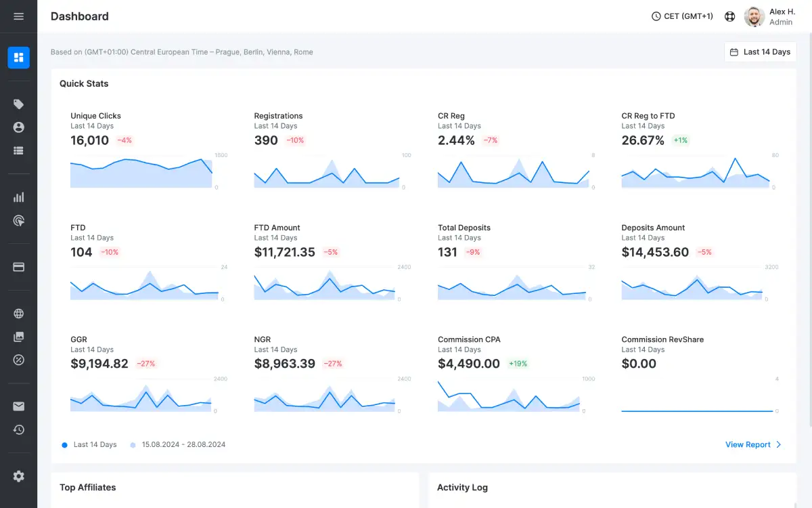Click the help lifebuoy icon in the header
Image resolution: width=812 pixels, height=508 pixels.
[x=729, y=16]
